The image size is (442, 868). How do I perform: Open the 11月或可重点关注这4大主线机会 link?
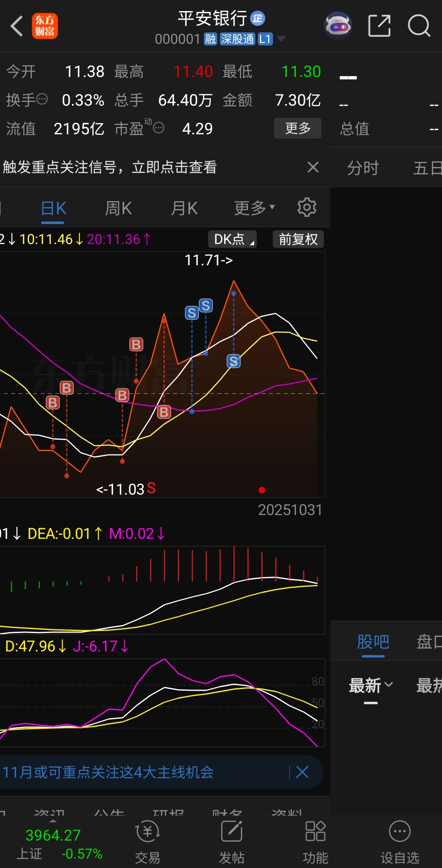click(x=108, y=772)
